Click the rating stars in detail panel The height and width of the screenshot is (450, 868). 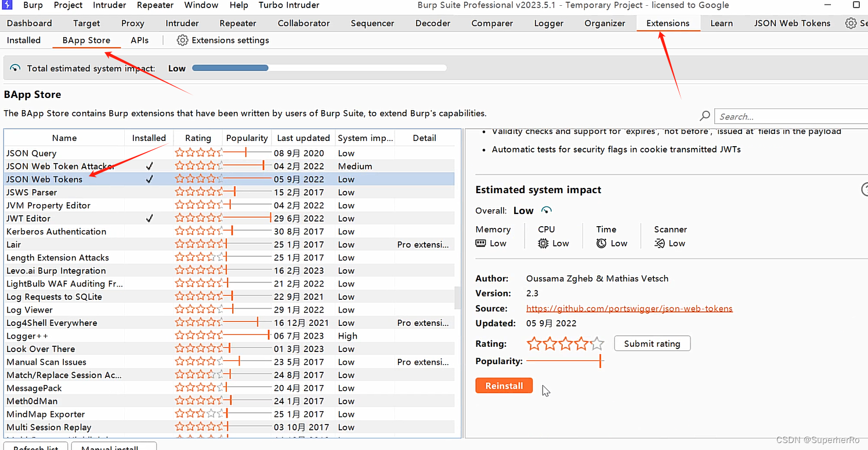pyautogui.click(x=565, y=344)
